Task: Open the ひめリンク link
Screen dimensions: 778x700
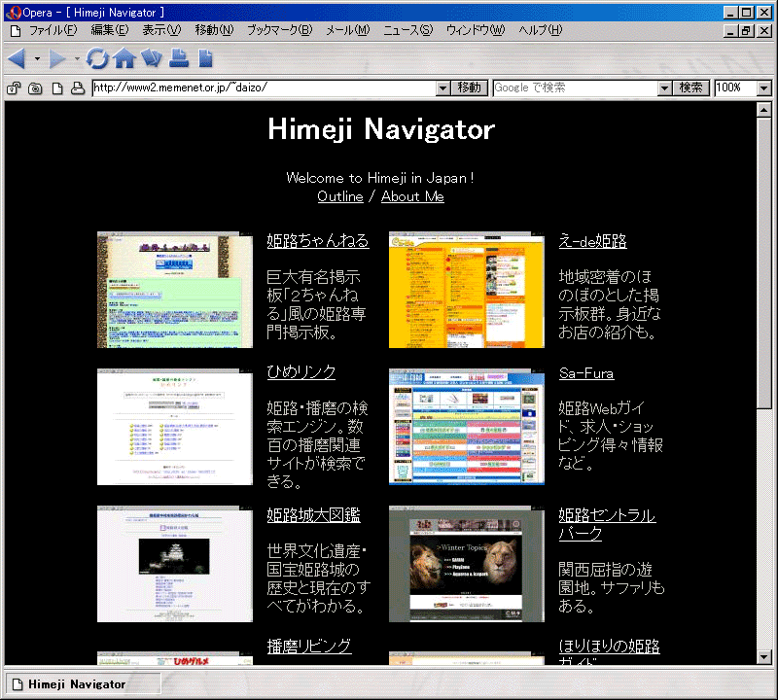Action: click(301, 372)
